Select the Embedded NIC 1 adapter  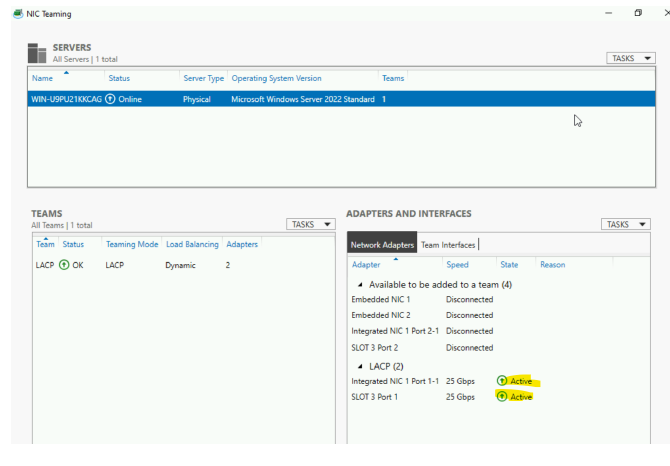tap(381, 299)
